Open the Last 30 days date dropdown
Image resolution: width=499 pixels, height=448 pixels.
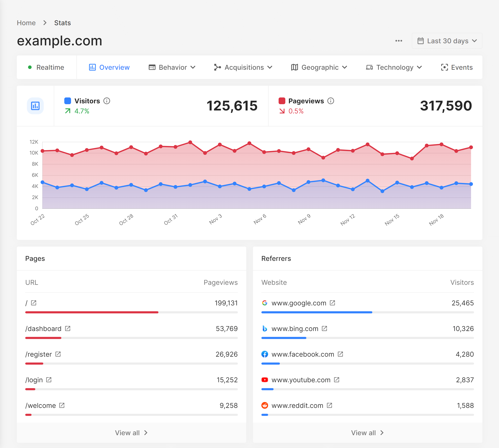point(447,41)
